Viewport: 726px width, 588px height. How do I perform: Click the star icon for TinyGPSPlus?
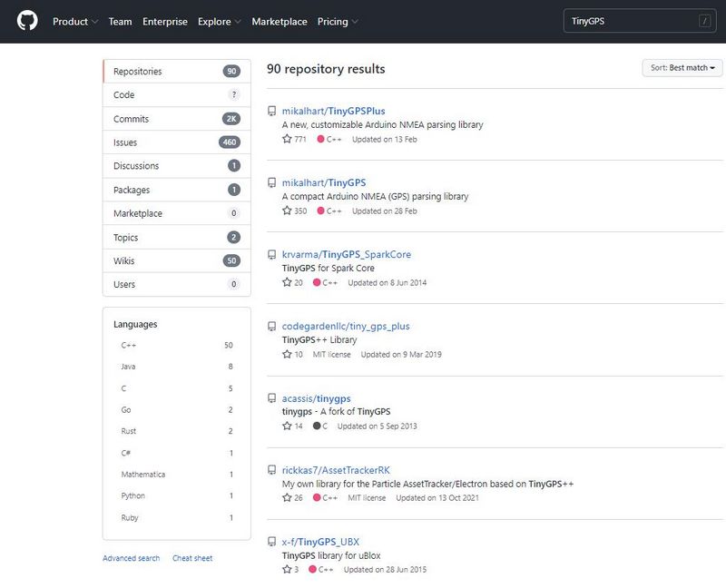coord(287,139)
